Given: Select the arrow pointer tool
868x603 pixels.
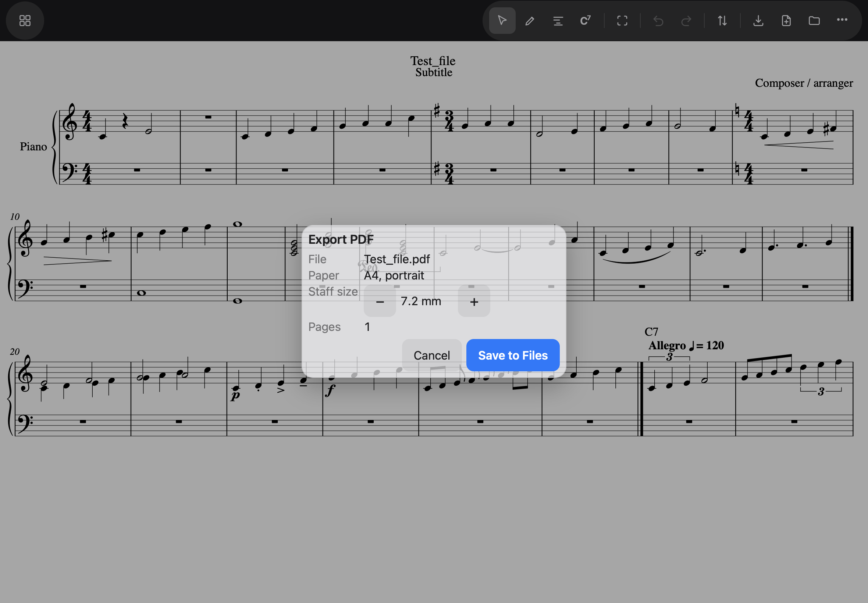Looking at the screenshot, I should 502,20.
